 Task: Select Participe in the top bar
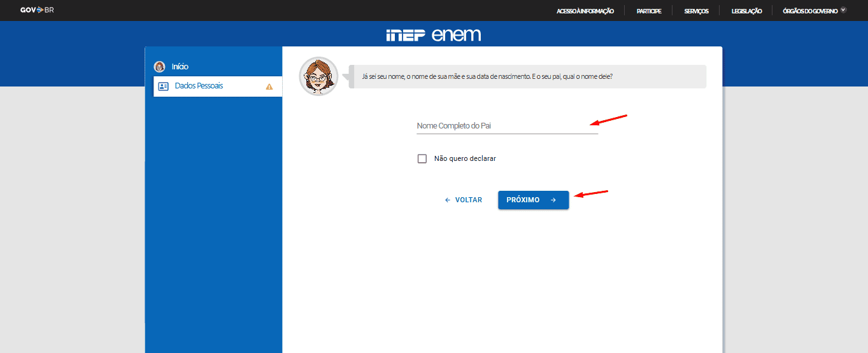[x=648, y=11]
